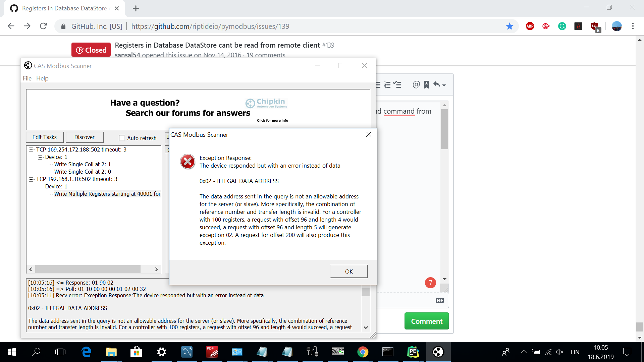The width and height of the screenshot is (644, 362).
Task: Click the red Grammarly error count badge
Action: point(430,283)
